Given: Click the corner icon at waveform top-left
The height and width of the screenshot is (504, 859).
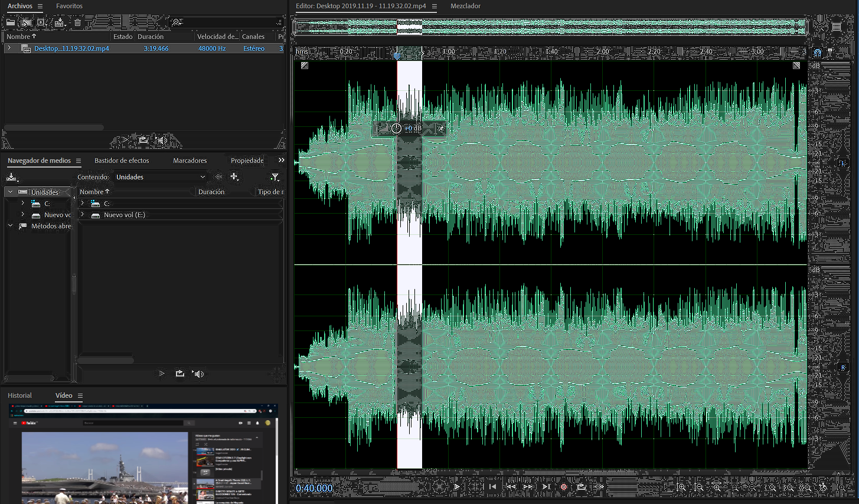Looking at the screenshot, I should (x=304, y=66).
